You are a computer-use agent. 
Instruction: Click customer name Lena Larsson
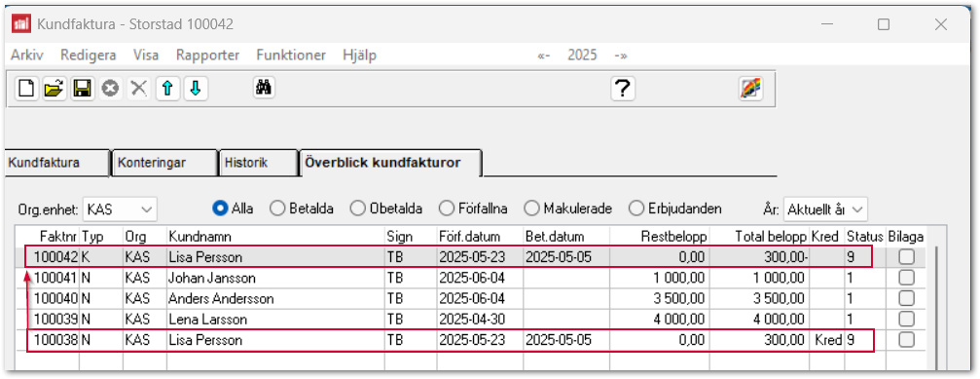pos(207,319)
